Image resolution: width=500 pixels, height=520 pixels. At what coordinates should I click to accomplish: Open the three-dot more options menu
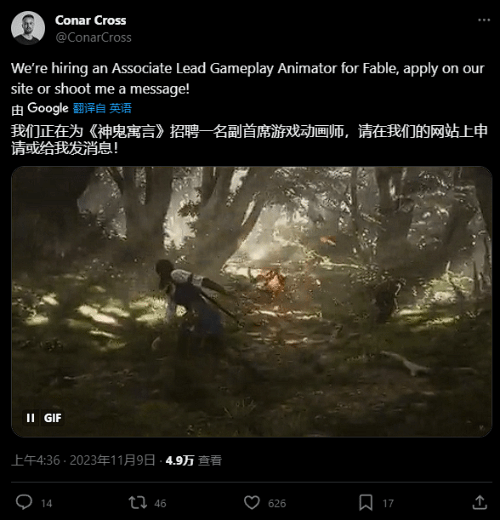(x=484, y=20)
